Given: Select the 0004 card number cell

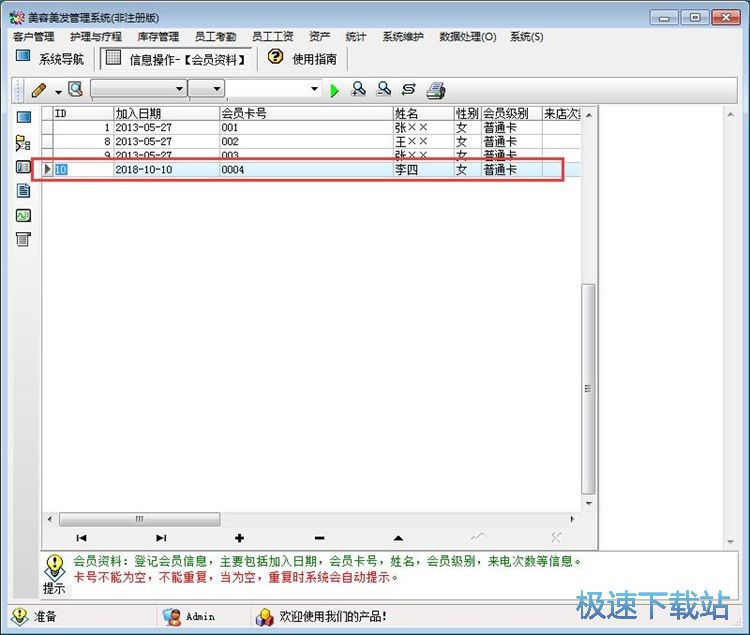Looking at the screenshot, I should 306,169.
